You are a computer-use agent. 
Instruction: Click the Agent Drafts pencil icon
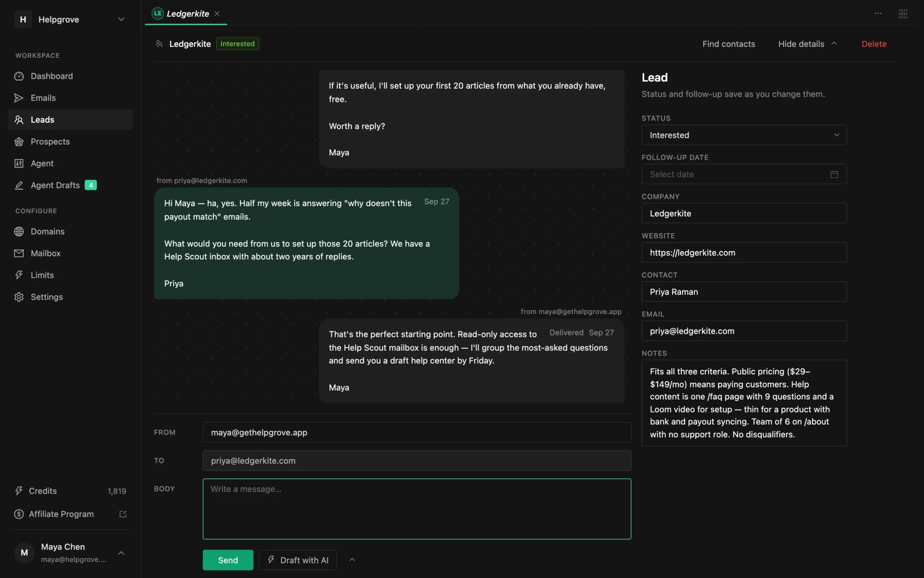pyautogui.click(x=19, y=185)
